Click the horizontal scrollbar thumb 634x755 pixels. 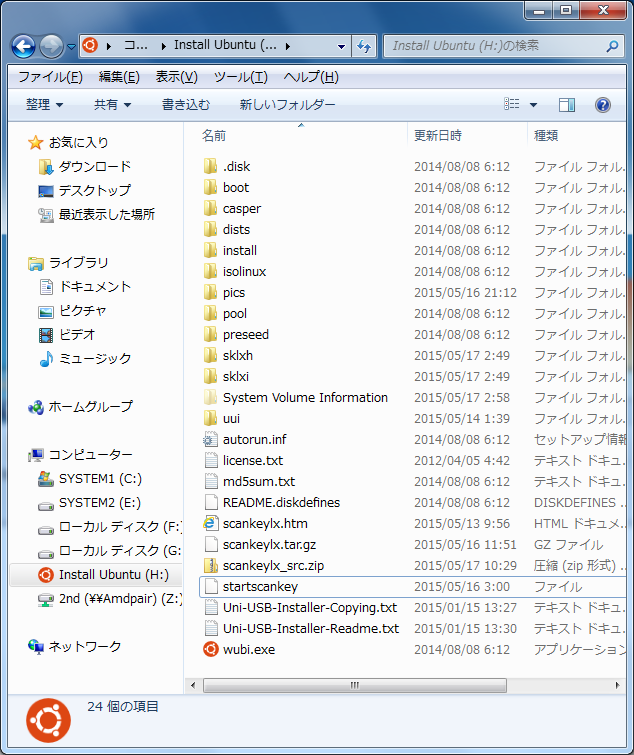coord(355,685)
